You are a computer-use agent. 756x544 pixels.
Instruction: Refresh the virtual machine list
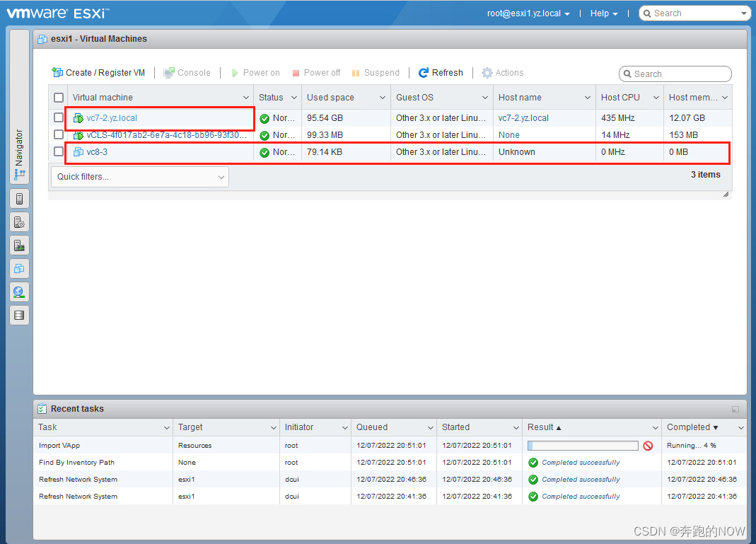tap(441, 73)
